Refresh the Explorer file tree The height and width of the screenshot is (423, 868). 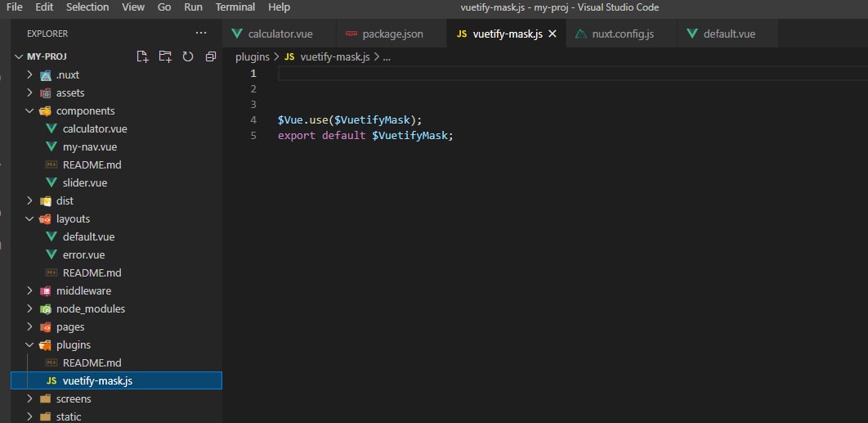click(188, 56)
